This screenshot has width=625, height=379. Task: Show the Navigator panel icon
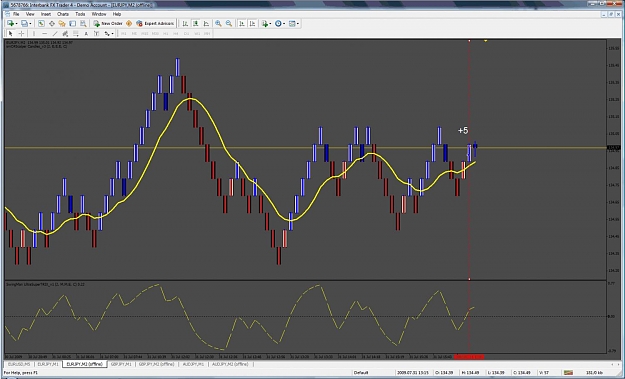point(62,24)
